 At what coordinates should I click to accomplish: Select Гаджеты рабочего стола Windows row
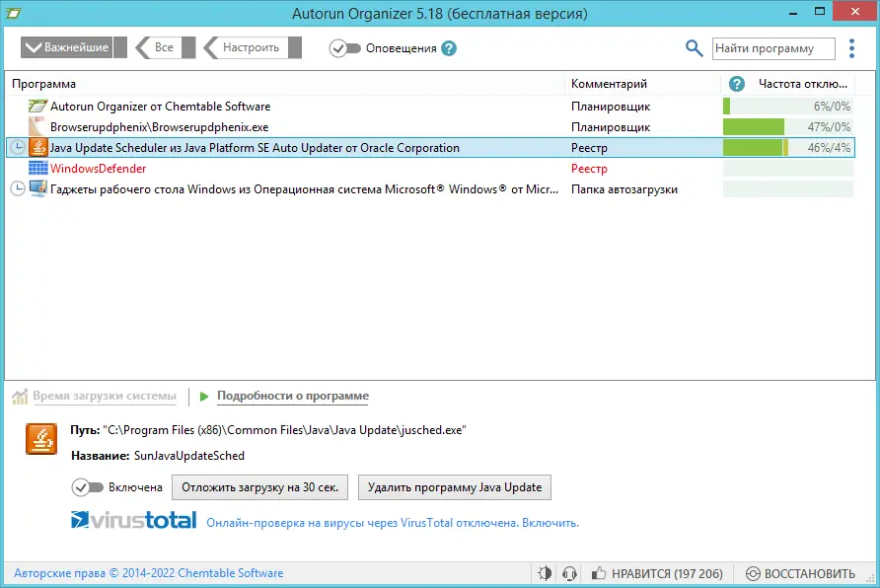pyautogui.click(x=304, y=189)
